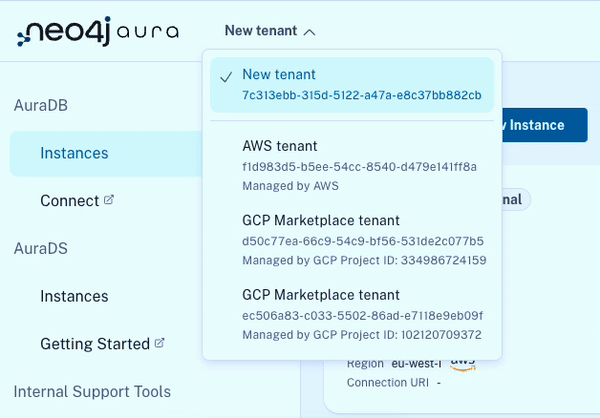The width and height of the screenshot is (600, 418).
Task: Click the tenant ID d50c77ea-66c9-54c9-bf56-531de2c077b5
Action: point(363,241)
